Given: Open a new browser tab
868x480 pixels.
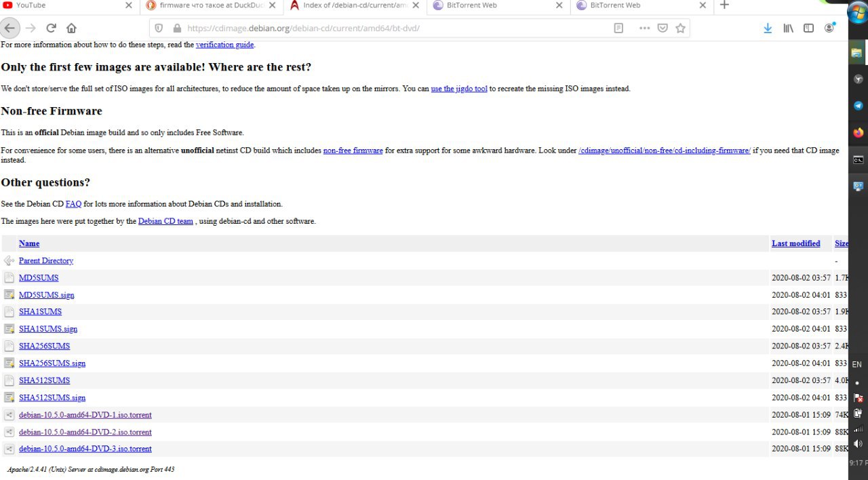Looking at the screenshot, I should click(x=724, y=5).
